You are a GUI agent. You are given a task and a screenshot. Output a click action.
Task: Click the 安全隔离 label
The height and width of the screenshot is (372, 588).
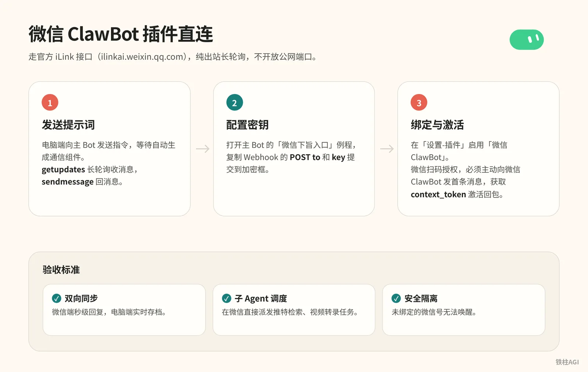pyautogui.click(x=421, y=299)
